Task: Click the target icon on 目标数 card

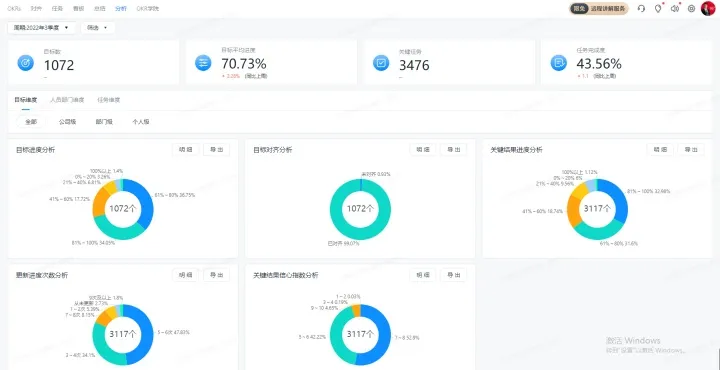Action: click(x=26, y=62)
